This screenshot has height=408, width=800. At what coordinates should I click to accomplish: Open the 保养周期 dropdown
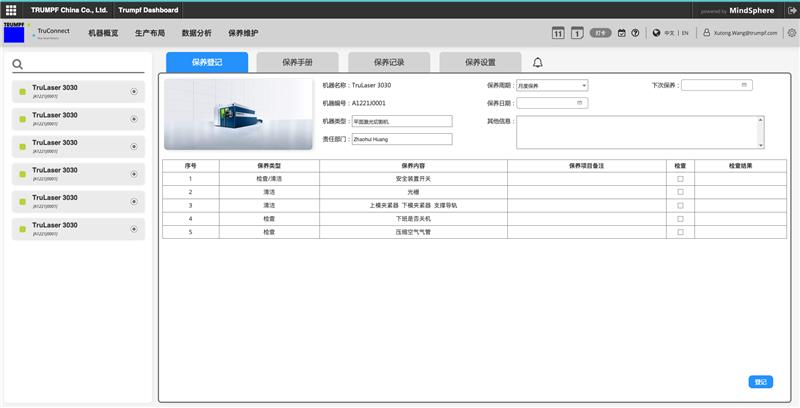pos(552,86)
